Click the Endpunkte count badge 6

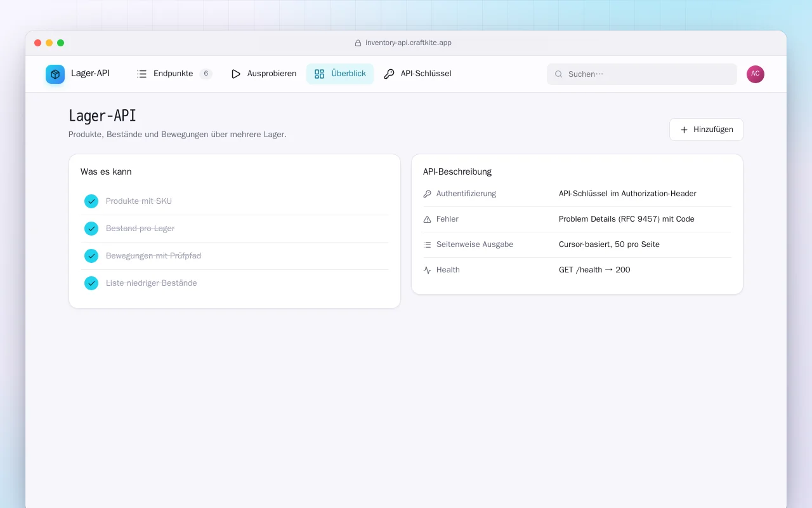pos(206,74)
